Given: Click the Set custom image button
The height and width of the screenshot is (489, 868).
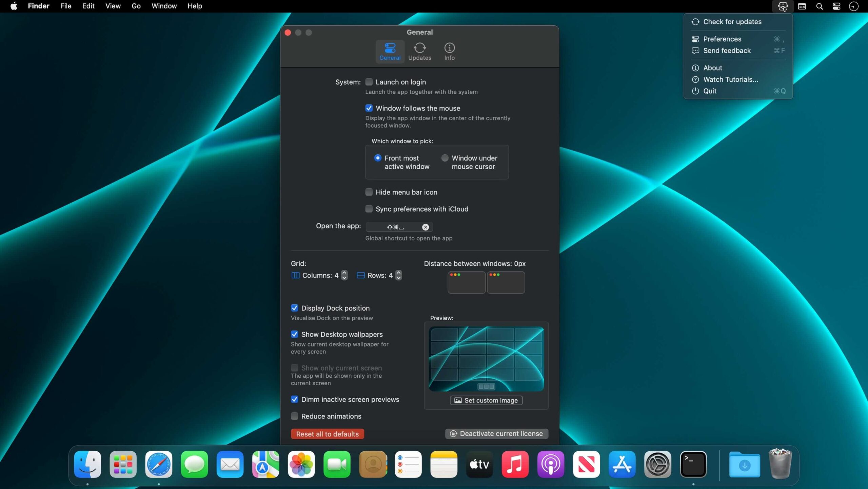Looking at the screenshot, I should 486,400.
